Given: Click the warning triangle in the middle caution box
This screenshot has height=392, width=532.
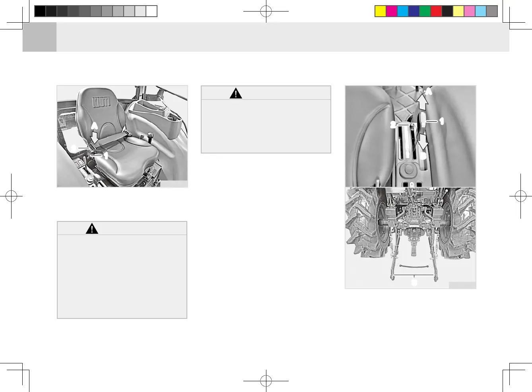Looking at the screenshot, I should [x=236, y=93].
